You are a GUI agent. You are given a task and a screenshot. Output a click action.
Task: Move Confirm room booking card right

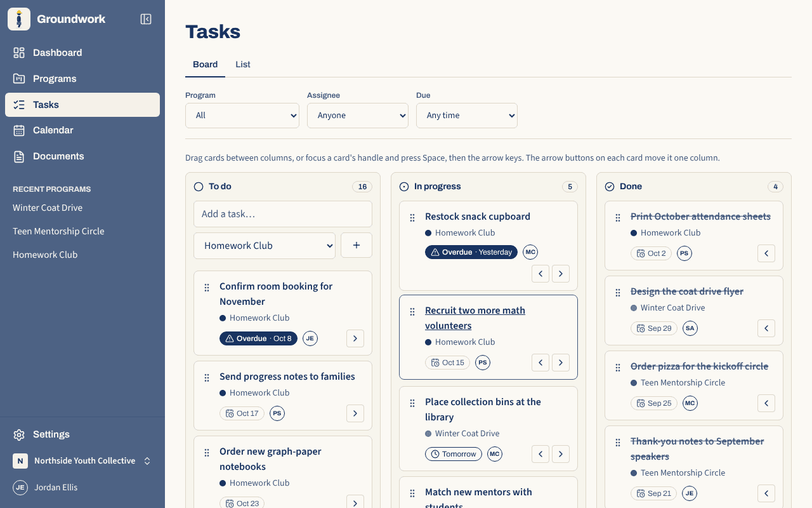pos(355,338)
